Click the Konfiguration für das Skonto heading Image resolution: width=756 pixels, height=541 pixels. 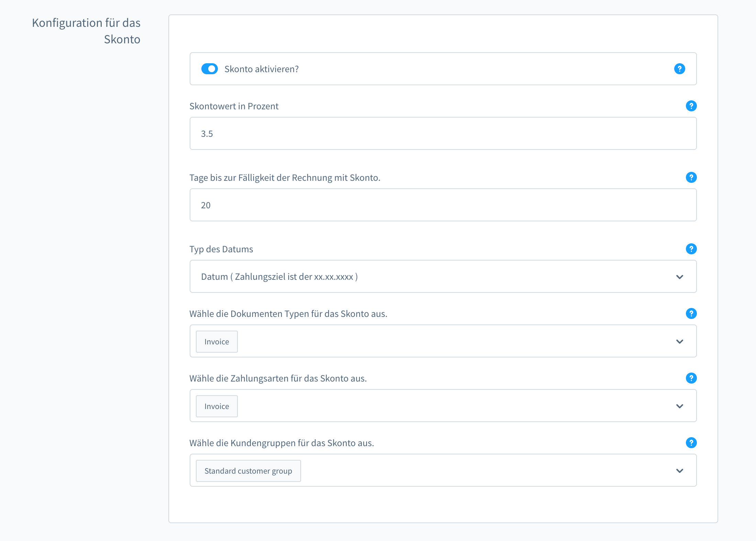87,31
